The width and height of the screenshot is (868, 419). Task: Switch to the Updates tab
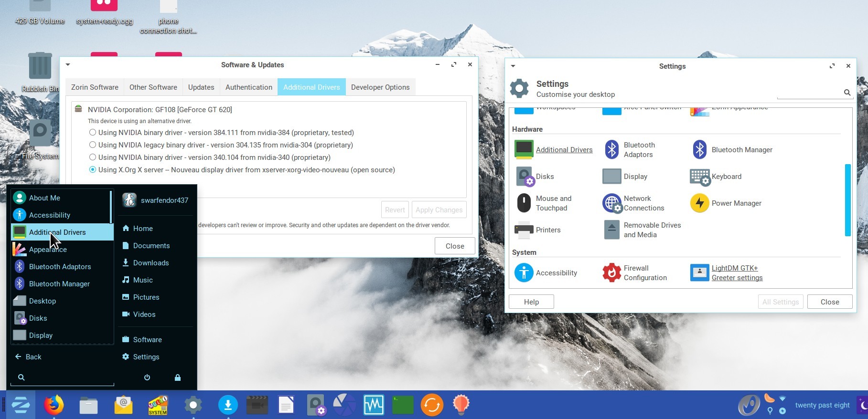[201, 87]
